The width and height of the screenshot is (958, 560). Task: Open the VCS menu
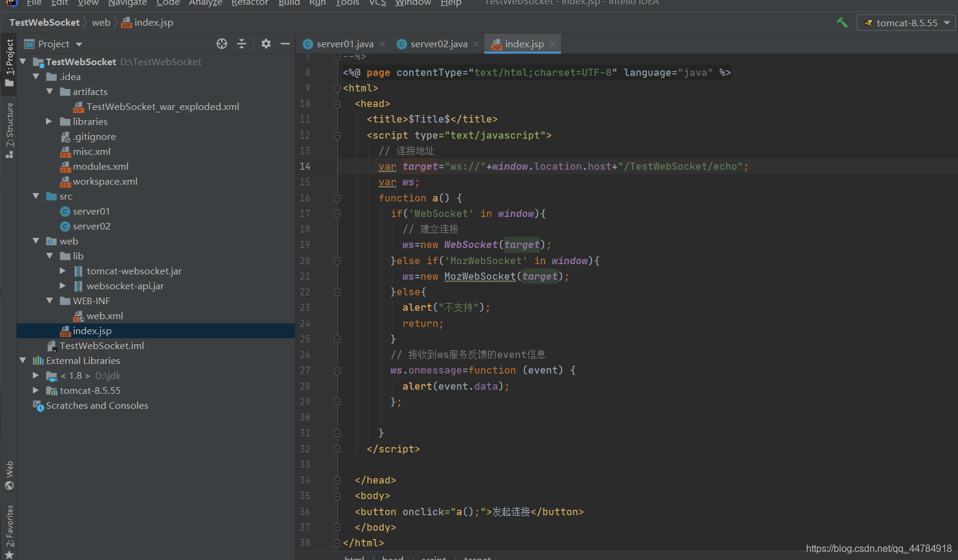click(377, 3)
